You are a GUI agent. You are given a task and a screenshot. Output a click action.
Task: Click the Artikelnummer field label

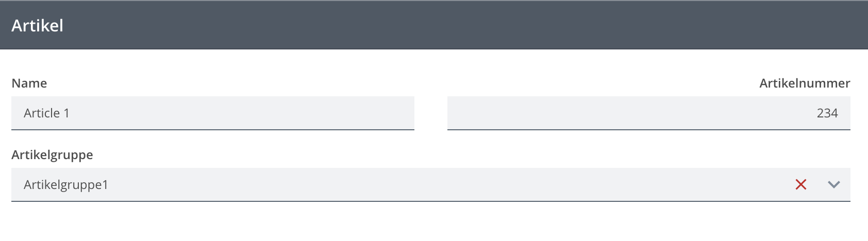click(805, 83)
